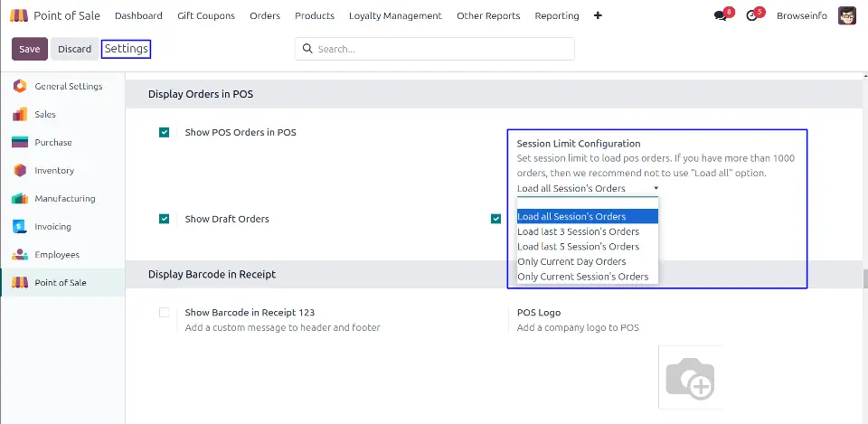
Task: Click the Inventory box icon
Action: coord(20,171)
